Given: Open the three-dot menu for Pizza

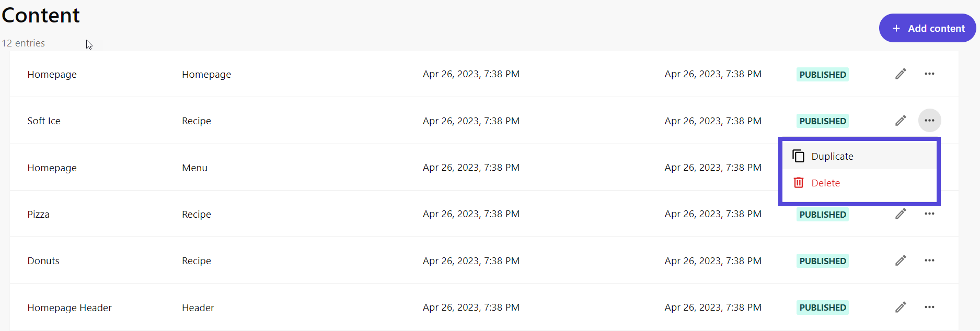Looking at the screenshot, I should click(929, 214).
